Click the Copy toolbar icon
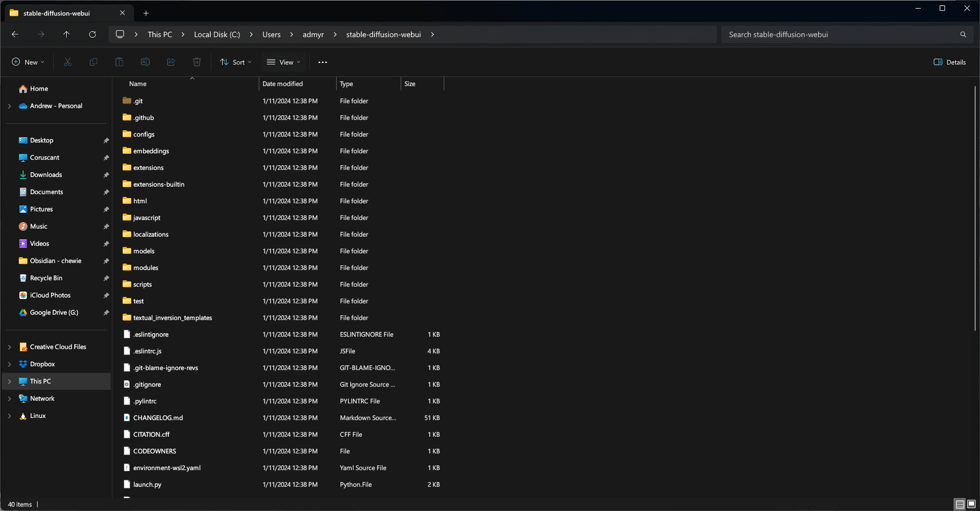The image size is (980, 511). click(x=94, y=62)
